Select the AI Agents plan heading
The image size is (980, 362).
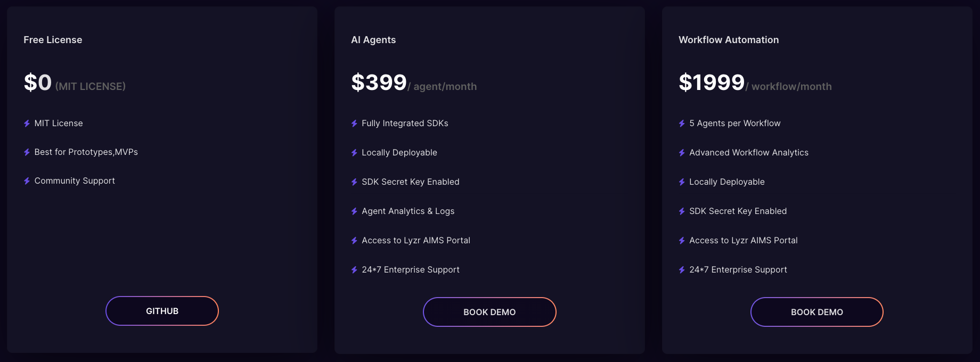coord(373,40)
